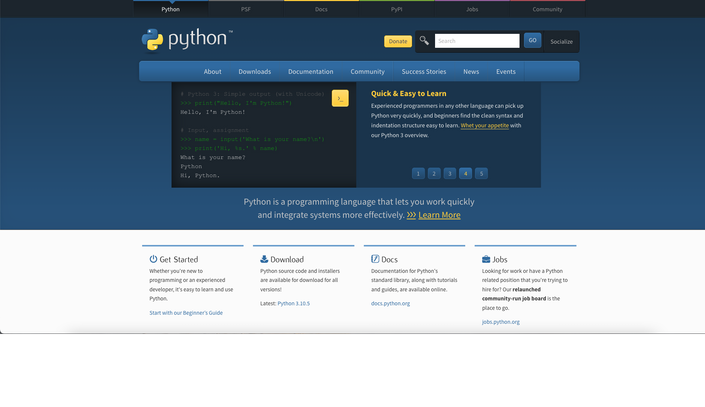Open the PyPI top tab

pos(397,9)
